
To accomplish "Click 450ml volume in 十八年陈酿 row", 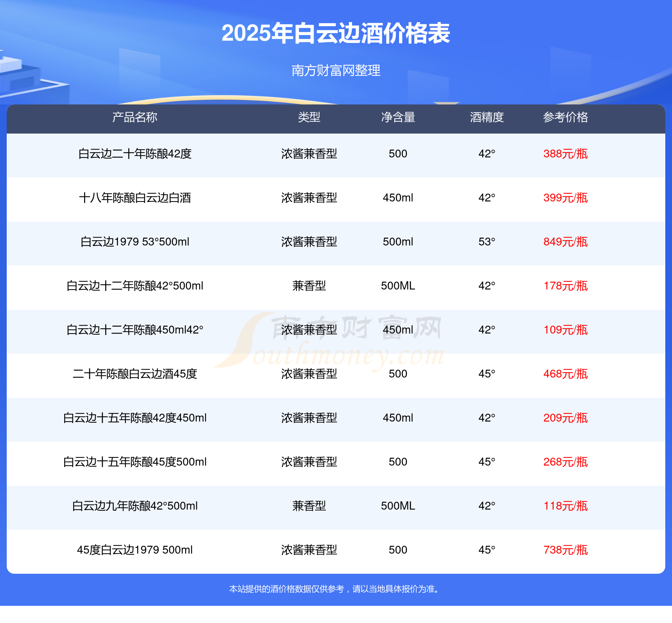I will click(x=398, y=198).
